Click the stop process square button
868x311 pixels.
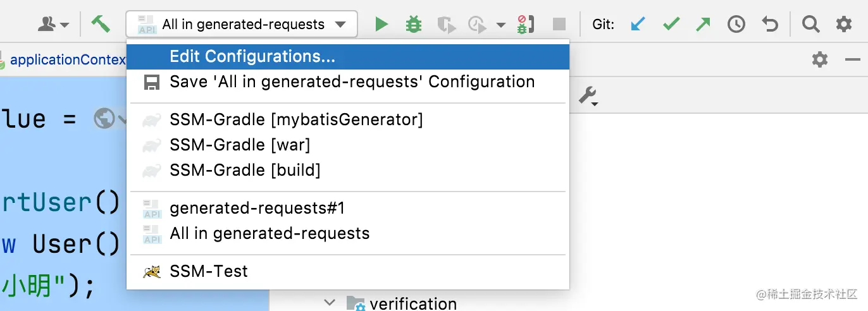(x=559, y=25)
